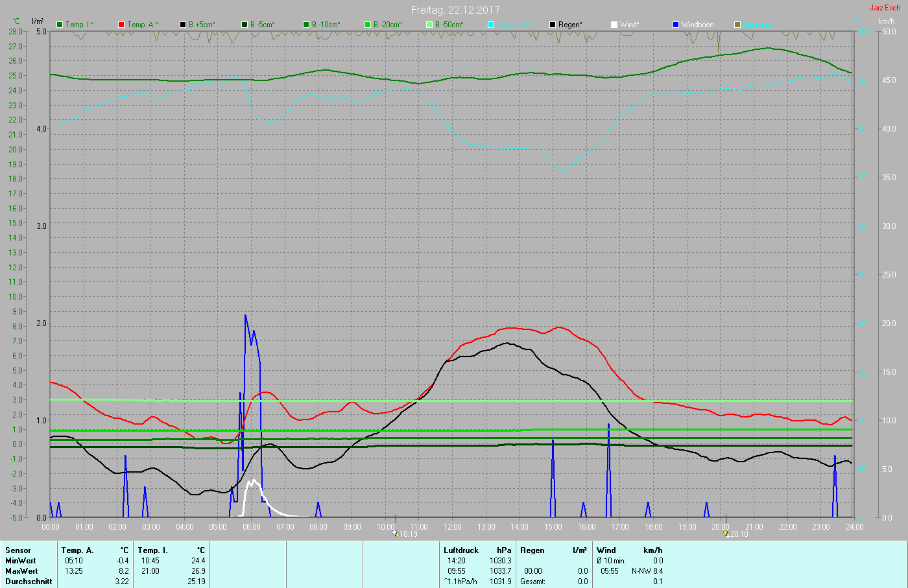Select the Temp. A. column header
Screen dimensions: 908x588
[x=77, y=550]
